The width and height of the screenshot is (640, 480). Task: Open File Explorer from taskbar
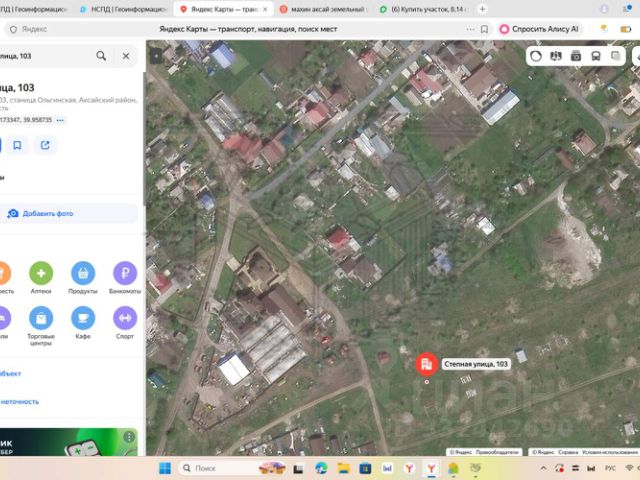tap(343, 468)
